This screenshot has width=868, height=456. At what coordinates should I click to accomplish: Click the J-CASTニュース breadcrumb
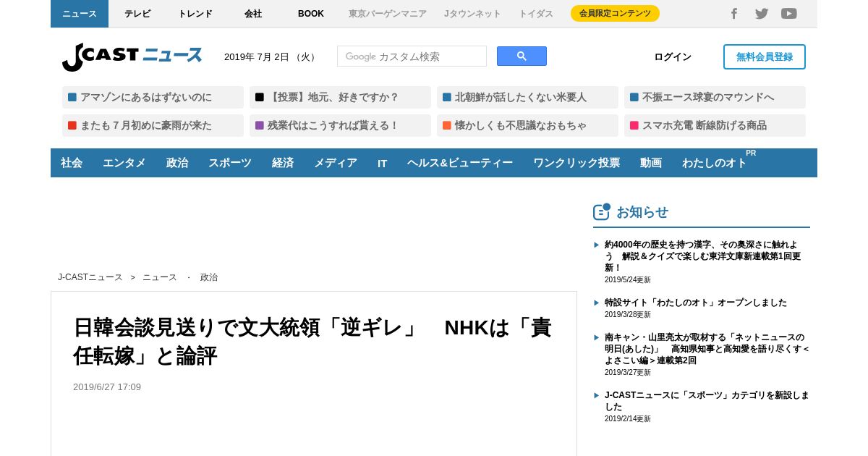click(90, 277)
